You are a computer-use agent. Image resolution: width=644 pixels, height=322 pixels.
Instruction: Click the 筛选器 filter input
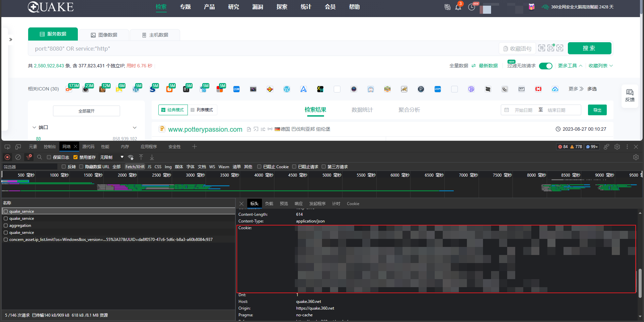point(30,167)
